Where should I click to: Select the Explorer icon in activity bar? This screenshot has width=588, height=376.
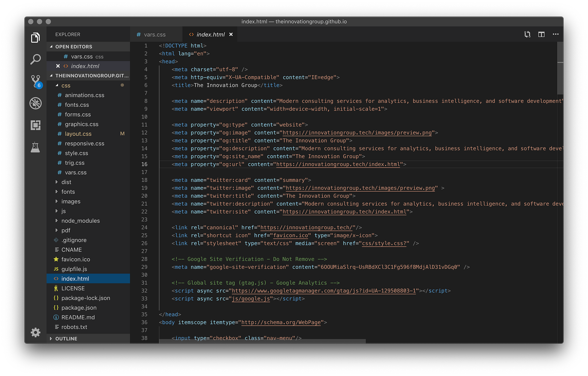35,38
